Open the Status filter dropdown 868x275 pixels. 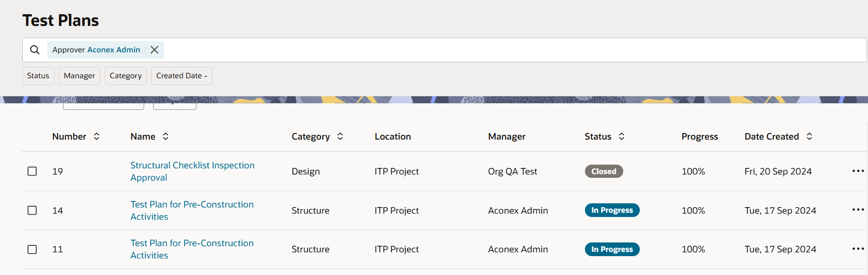(x=38, y=76)
